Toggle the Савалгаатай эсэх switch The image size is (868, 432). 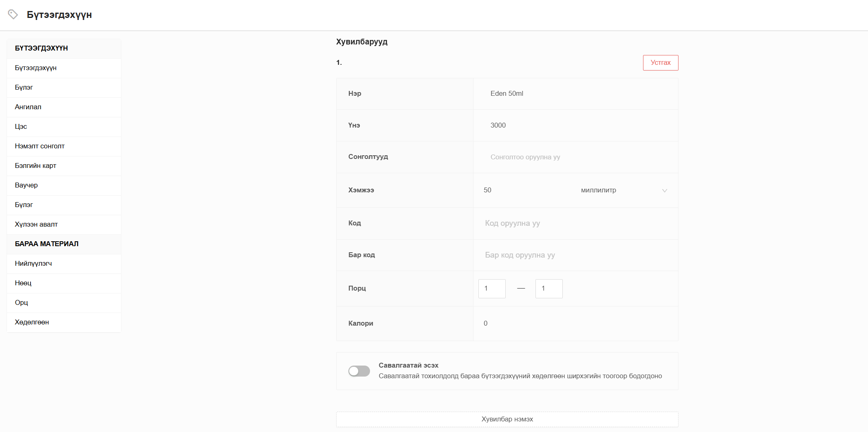tap(359, 371)
